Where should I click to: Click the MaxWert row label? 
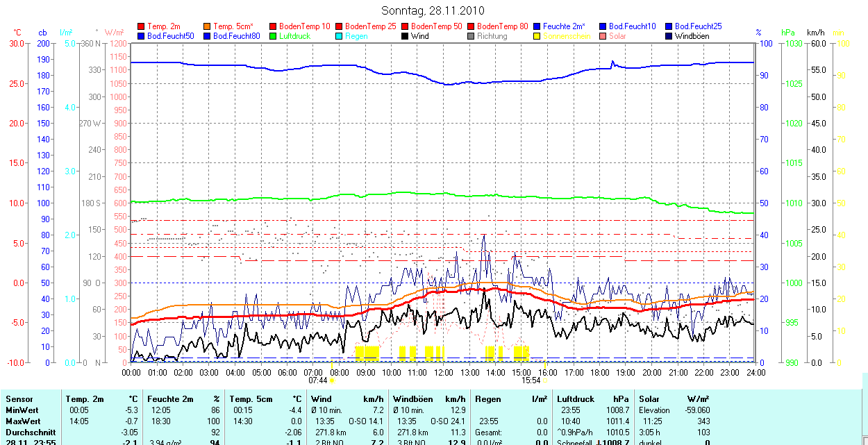(23, 421)
